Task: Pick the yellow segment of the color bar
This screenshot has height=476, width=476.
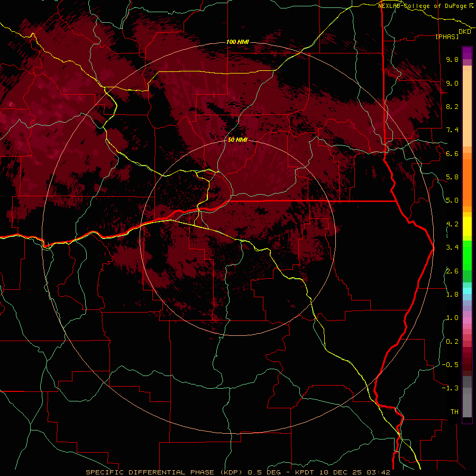Action: click(x=467, y=226)
